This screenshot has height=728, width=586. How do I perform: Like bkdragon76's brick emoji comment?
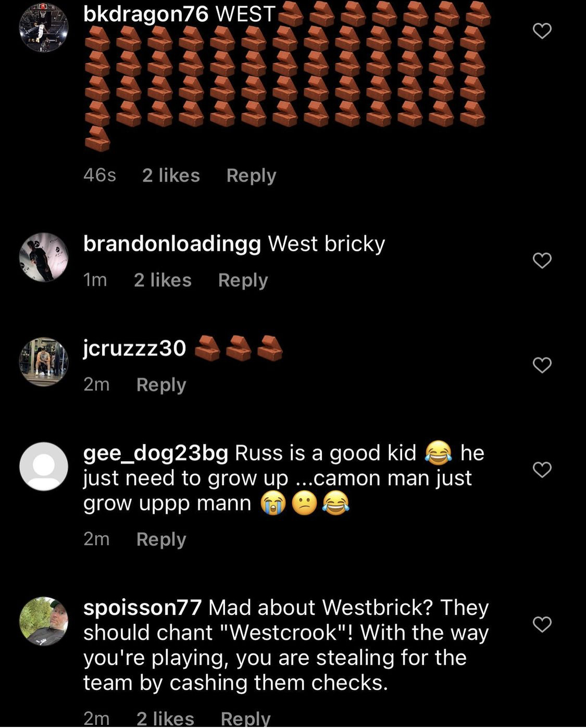tap(542, 31)
